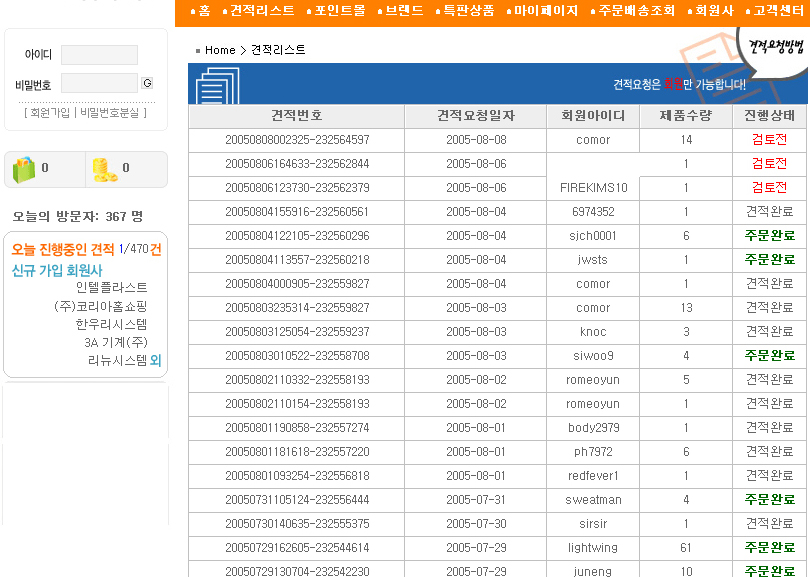Image resolution: width=810 pixels, height=577 pixels.
Task: Click the gold coins points icon
Action: [x=104, y=169]
